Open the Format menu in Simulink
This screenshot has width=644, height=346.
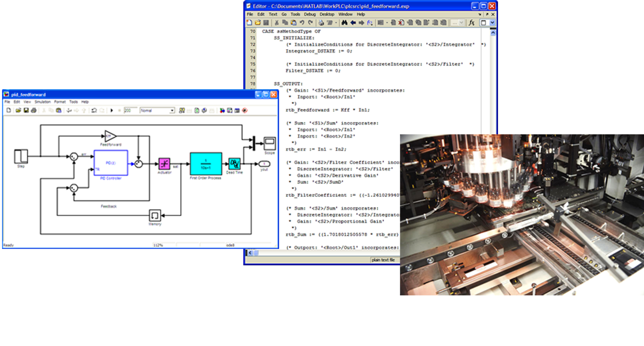click(x=60, y=102)
